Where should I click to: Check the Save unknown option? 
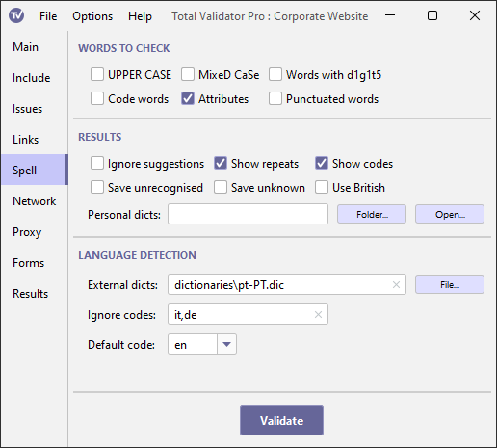coord(221,187)
